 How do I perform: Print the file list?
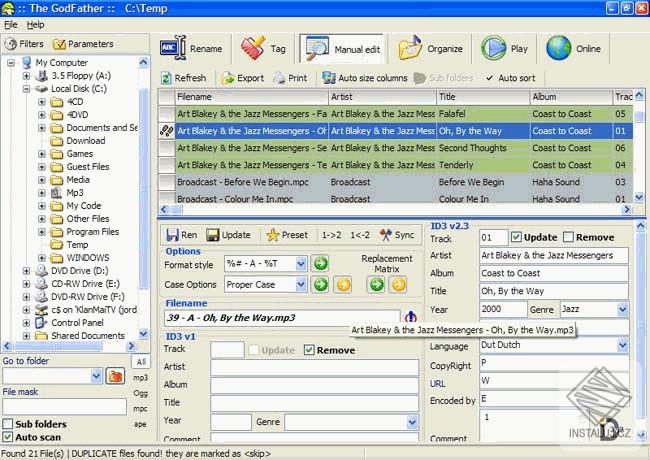(290, 78)
